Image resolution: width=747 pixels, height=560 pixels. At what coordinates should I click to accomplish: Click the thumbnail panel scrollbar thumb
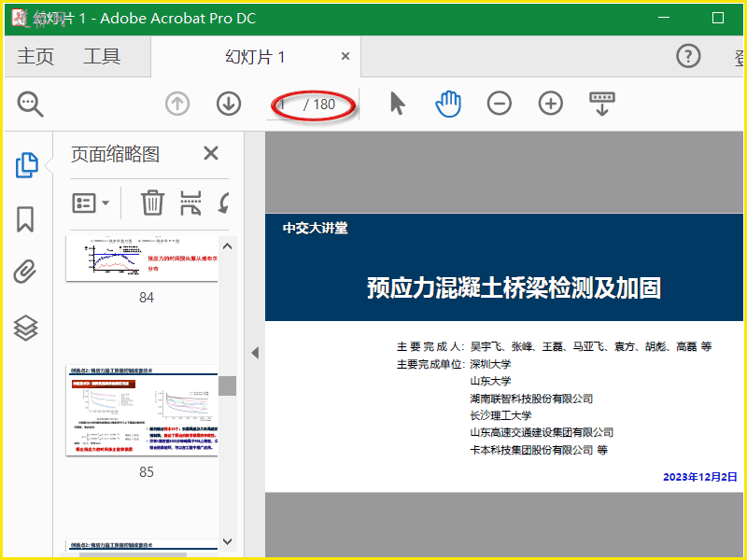(227, 385)
